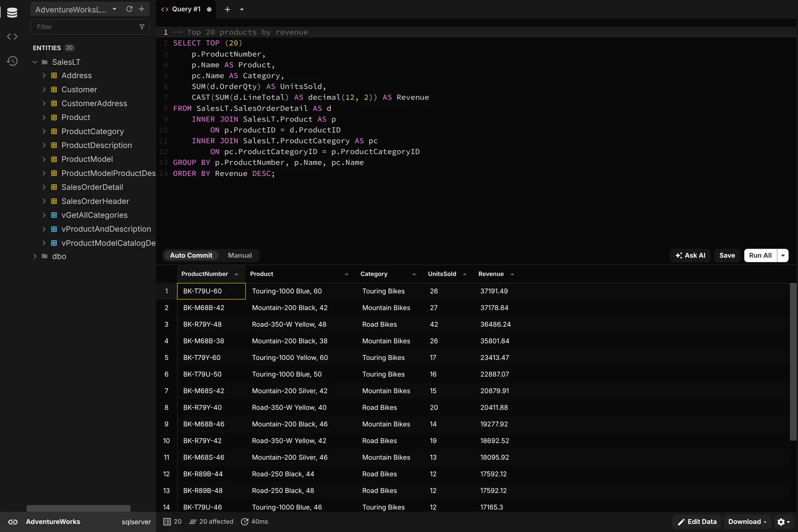Select the SalesOrderDetail table in tree
This screenshot has height=532, width=798.
click(92, 187)
